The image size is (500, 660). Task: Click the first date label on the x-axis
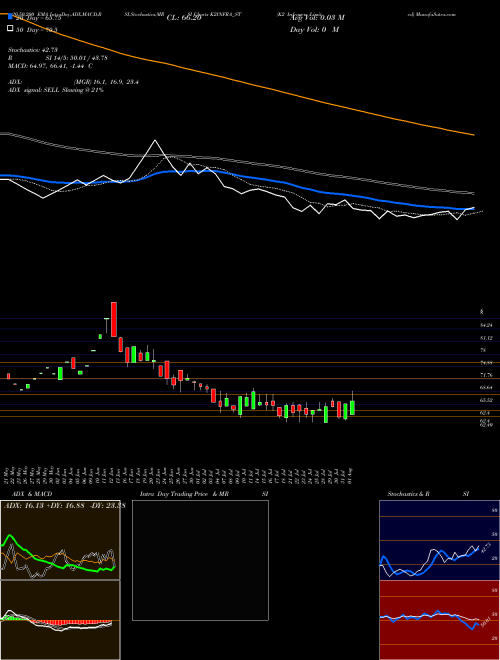pos(8,475)
